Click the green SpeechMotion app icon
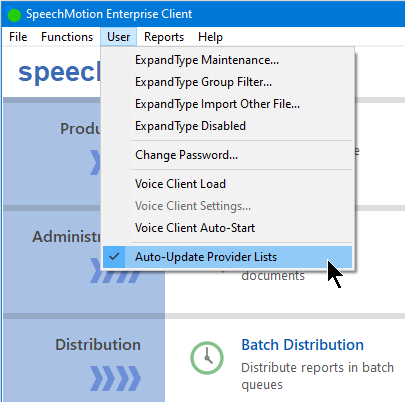Viewport: 405px width, 402px height. point(14,15)
